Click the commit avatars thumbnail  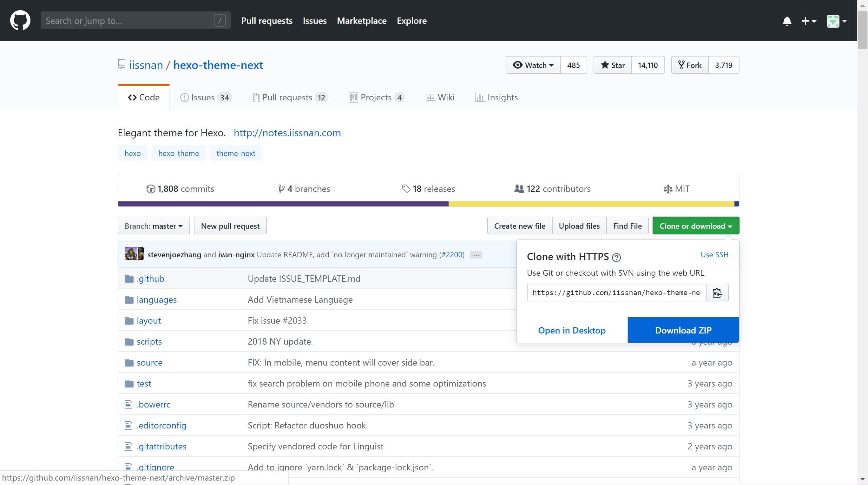point(134,254)
